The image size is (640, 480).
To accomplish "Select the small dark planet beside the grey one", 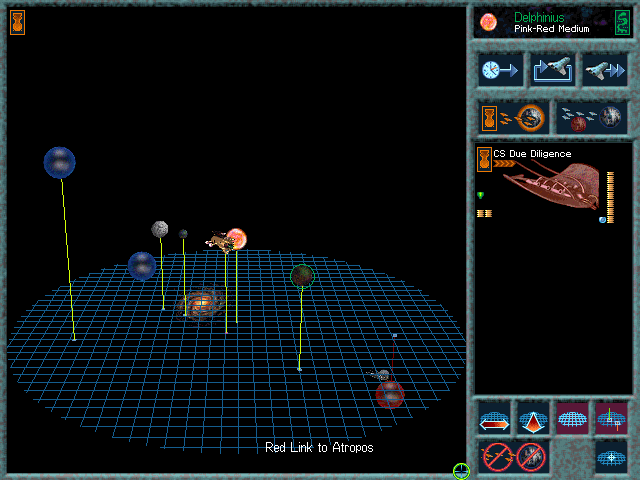I will point(183,234).
